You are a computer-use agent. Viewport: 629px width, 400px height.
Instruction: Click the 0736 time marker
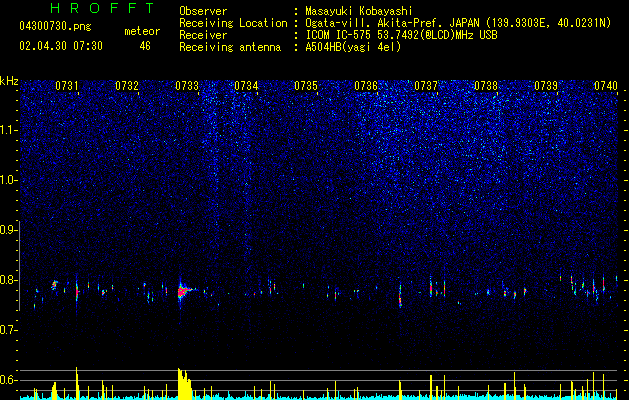coord(366,86)
